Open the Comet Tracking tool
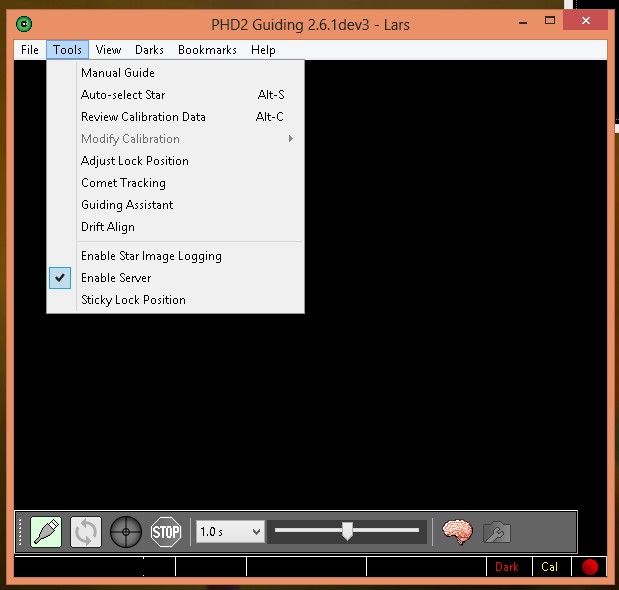 (176, 183)
